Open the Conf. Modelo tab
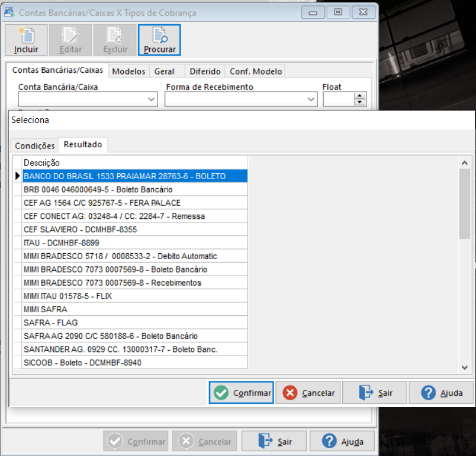Screen dimensions: 476x456 [256, 71]
